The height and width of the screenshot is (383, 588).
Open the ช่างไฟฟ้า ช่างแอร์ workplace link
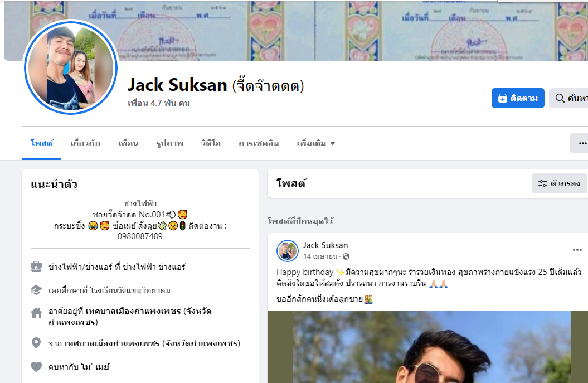pos(154,267)
